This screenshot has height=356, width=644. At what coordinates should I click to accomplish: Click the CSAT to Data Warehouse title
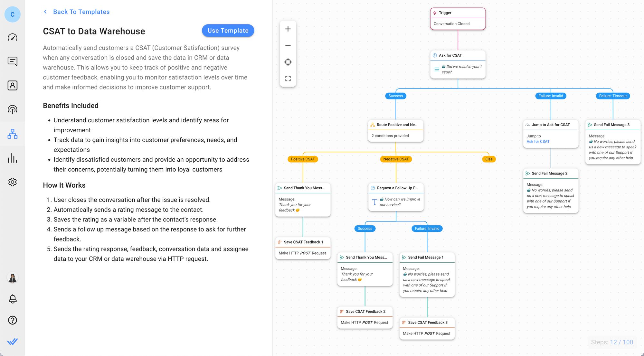click(x=94, y=31)
